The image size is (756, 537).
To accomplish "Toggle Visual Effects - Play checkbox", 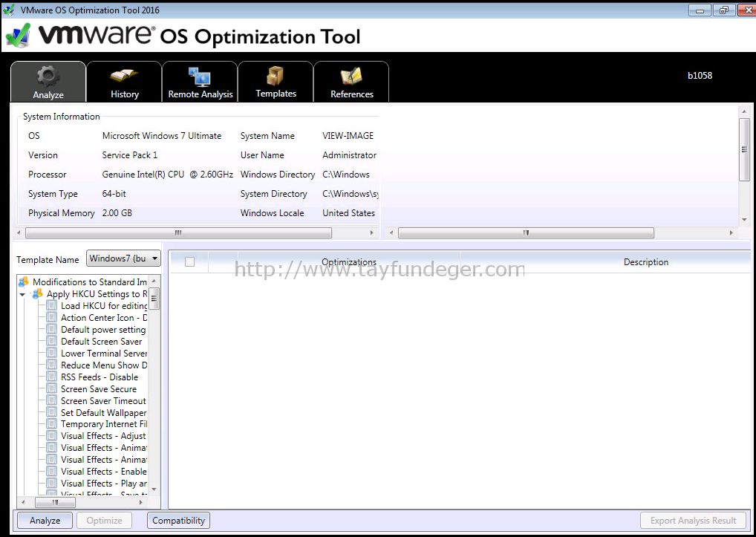I will [52, 483].
